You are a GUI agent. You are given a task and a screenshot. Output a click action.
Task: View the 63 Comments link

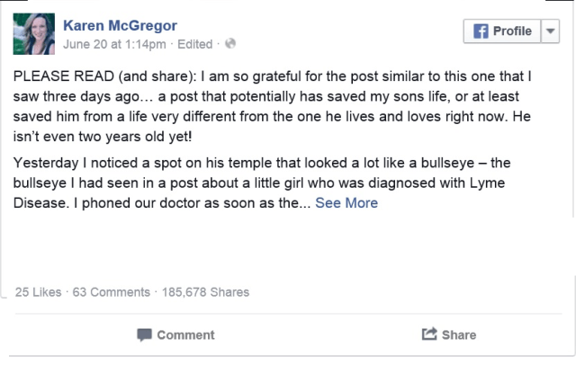coord(111,291)
